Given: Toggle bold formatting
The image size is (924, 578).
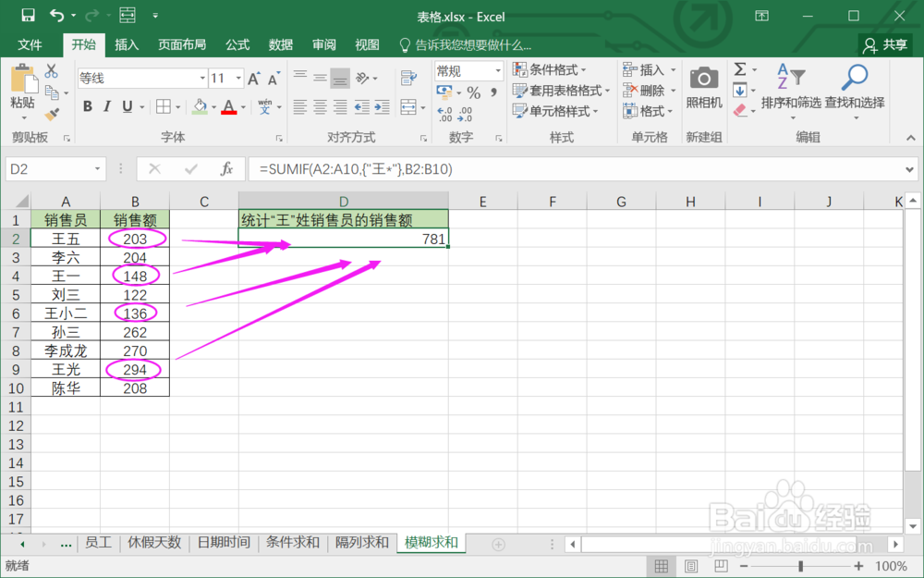Looking at the screenshot, I should pos(87,106).
